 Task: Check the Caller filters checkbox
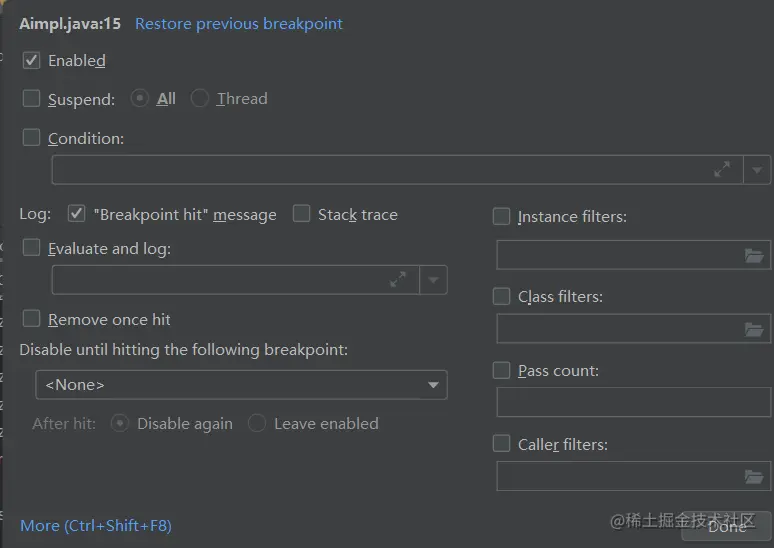pyautogui.click(x=502, y=443)
